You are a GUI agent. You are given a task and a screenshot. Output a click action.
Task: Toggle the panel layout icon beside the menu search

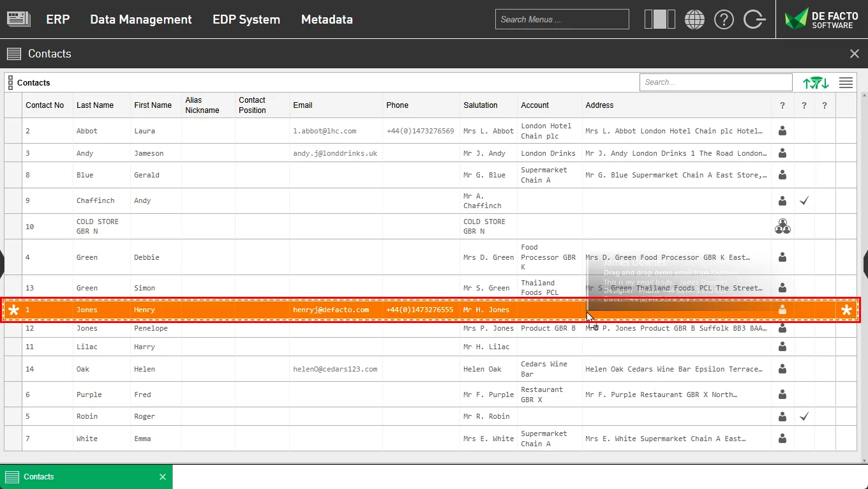click(659, 19)
